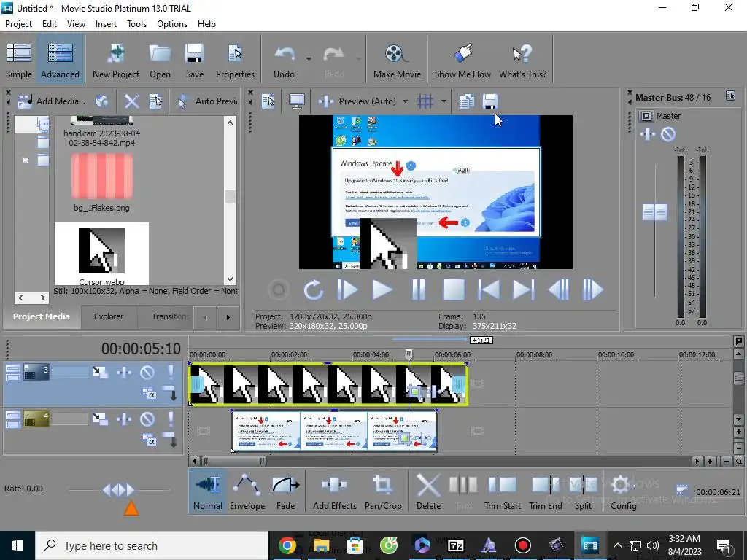Viewport: 747px width, 560px height.
Task: Click the Add Effects button
Action: pos(334,491)
